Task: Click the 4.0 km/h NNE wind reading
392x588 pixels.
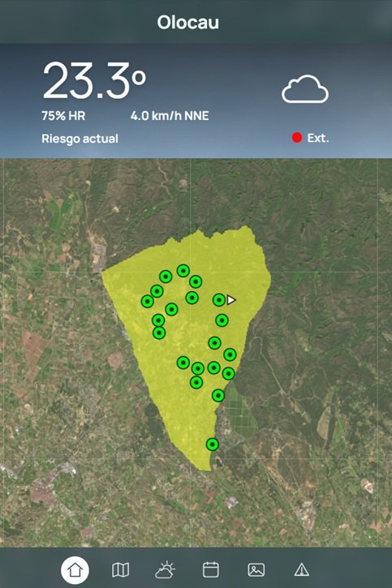Action: pyautogui.click(x=170, y=116)
